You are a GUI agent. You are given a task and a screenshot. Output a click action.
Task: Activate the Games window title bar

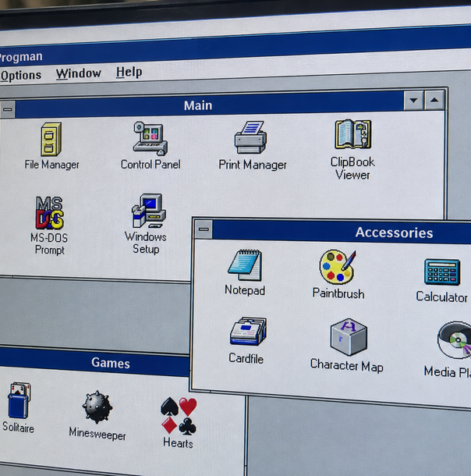point(94,362)
